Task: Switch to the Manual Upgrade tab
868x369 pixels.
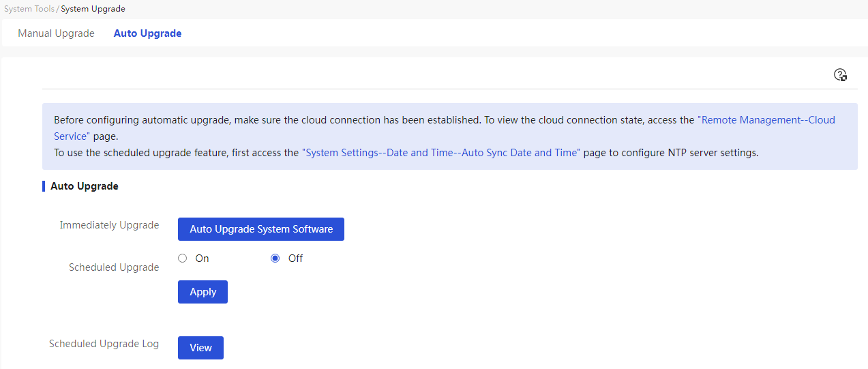Action: 56,33
